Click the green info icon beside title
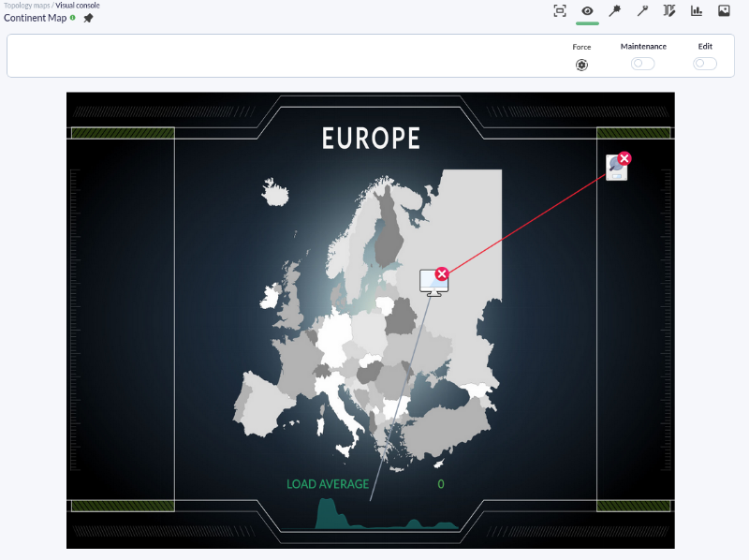 pos(73,18)
